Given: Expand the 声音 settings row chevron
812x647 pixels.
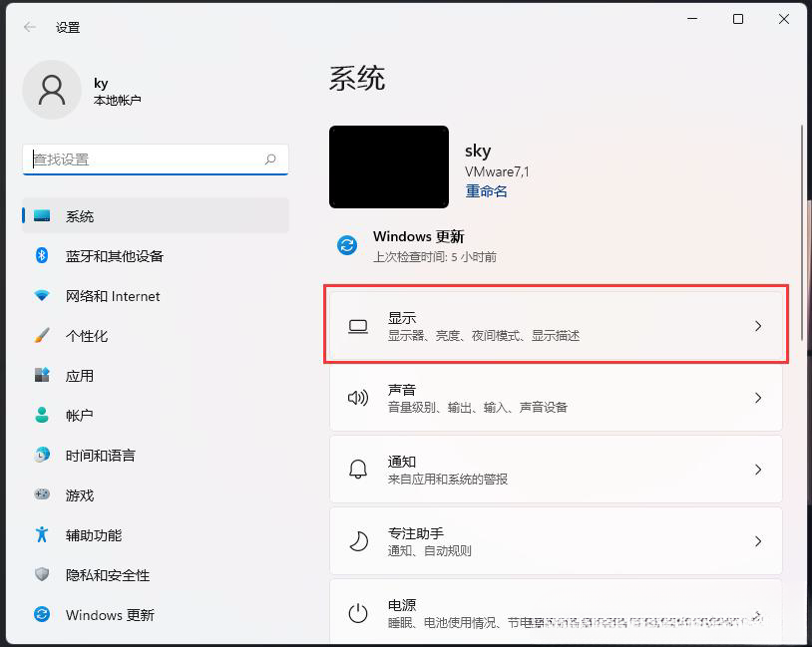Looking at the screenshot, I should point(758,398).
